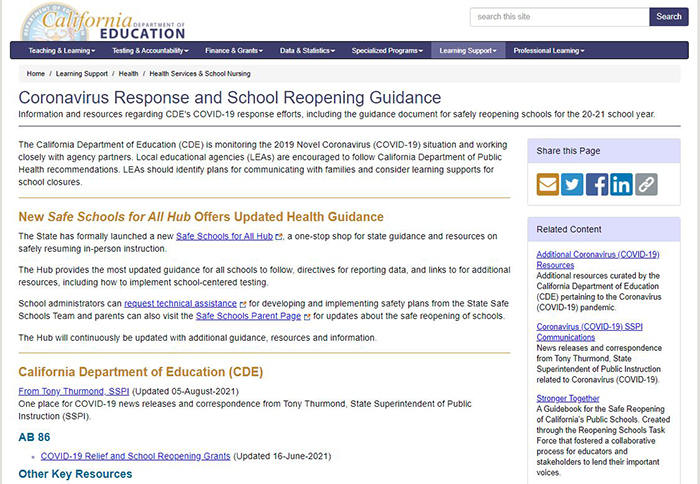
Task: Open Health breadcrumb link
Action: [128, 74]
